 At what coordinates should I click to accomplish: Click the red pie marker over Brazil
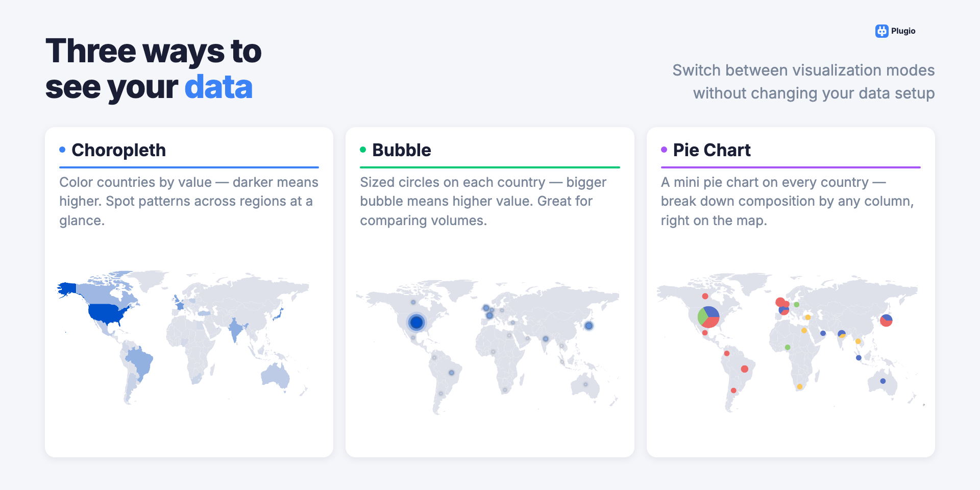point(745,369)
